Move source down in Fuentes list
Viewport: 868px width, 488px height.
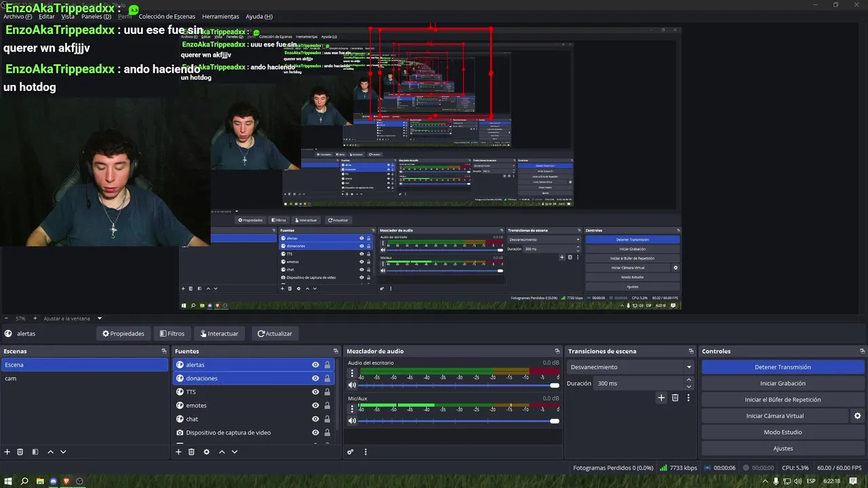235,452
